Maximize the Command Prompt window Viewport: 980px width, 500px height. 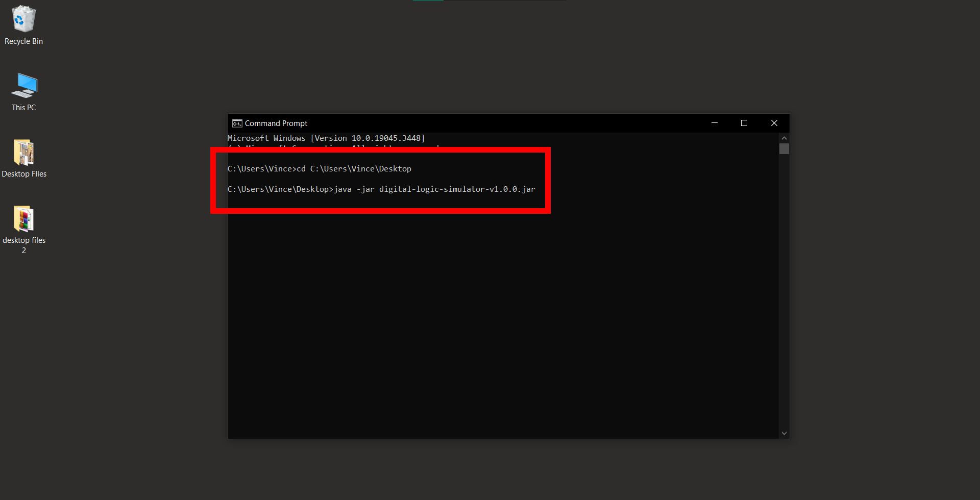pos(744,123)
